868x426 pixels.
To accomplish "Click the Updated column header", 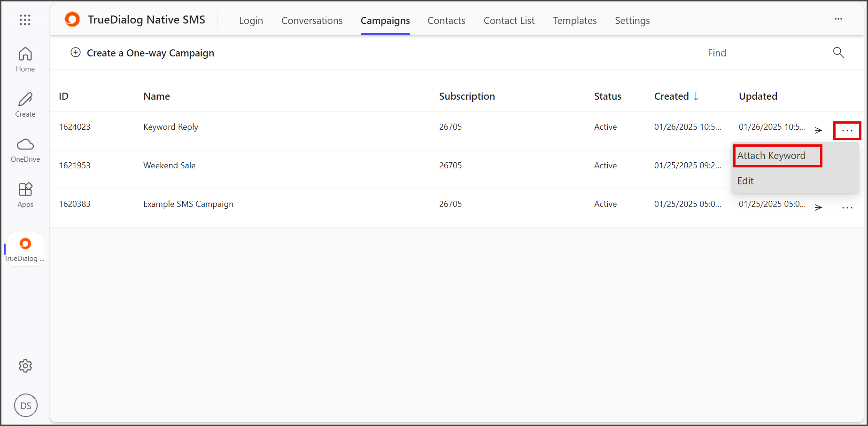I will pos(758,96).
